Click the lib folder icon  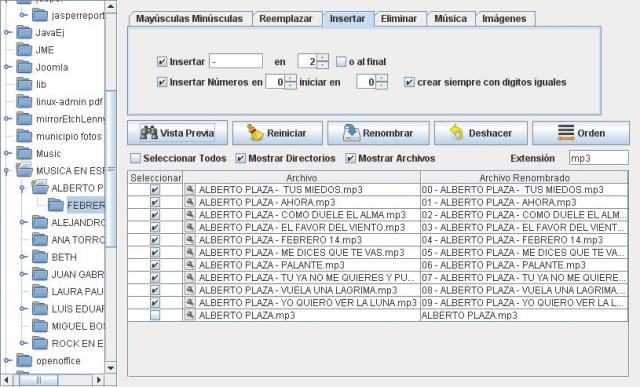point(24,84)
